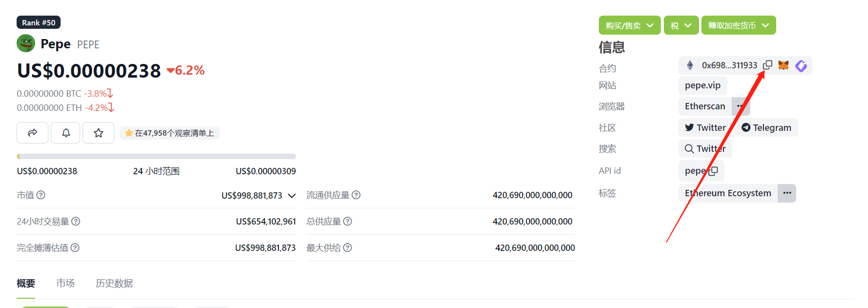Click the purple wallet icon beside MetaMask
The image size is (868, 308).
tap(801, 65)
